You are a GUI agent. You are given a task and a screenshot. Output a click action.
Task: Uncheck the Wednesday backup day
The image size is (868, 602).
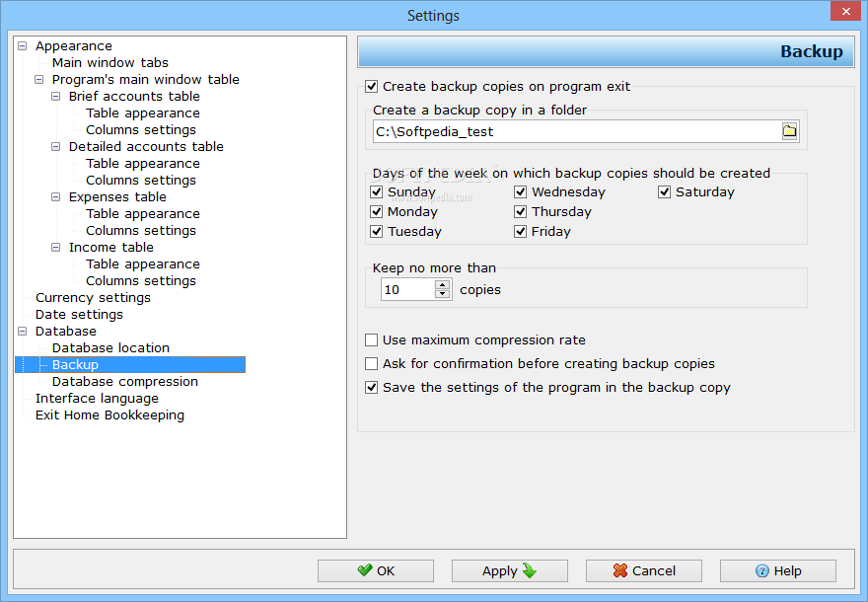pos(521,191)
